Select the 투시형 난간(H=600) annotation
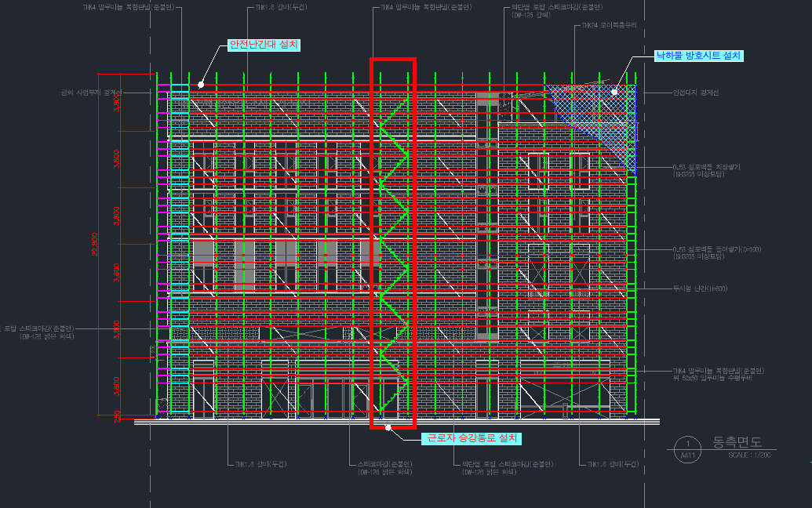Image resolution: width=812 pixels, height=508 pixels. 700,288
